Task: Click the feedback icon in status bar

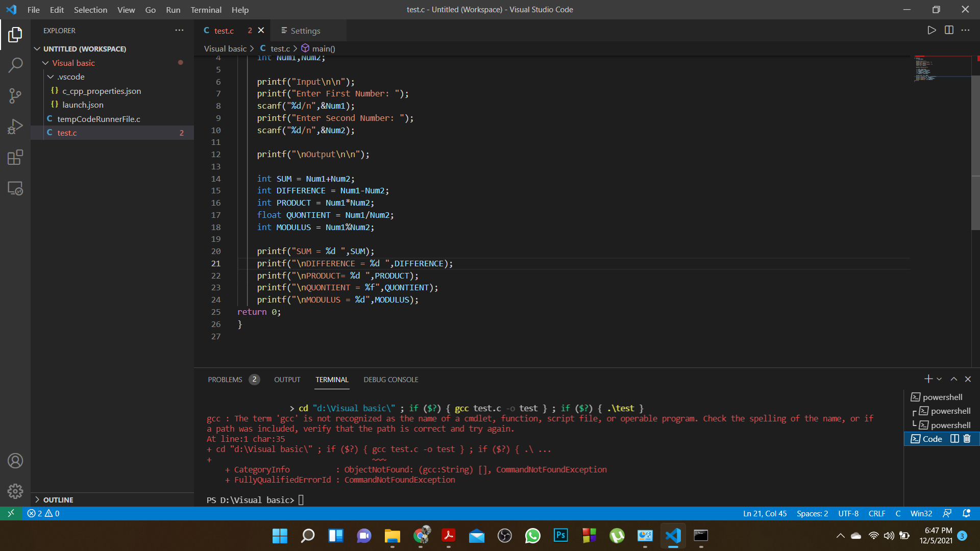Action: pos(947,513)
